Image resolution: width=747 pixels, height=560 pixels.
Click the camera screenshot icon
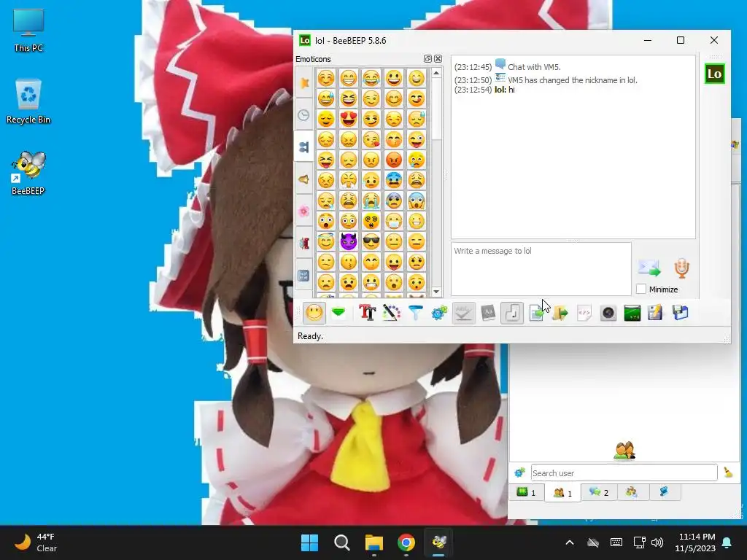pyautogui.click(x=608, y=313)
